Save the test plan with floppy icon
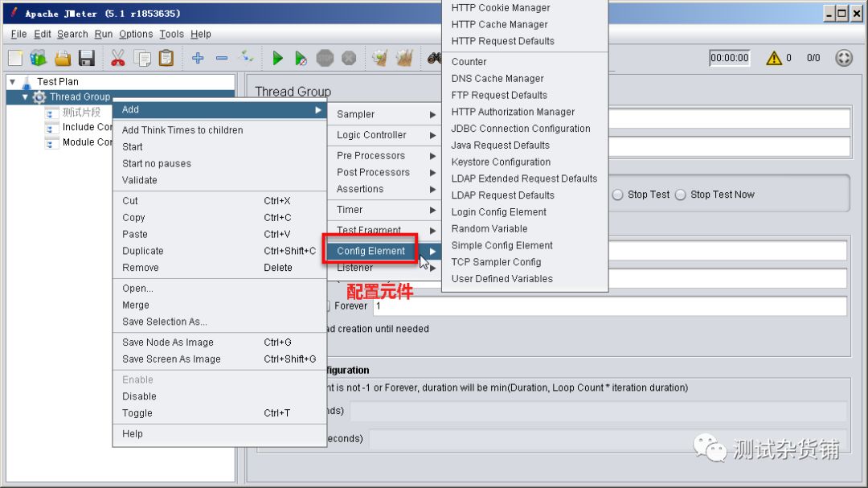This screenshot has height=488, width=868. [86, 58]
